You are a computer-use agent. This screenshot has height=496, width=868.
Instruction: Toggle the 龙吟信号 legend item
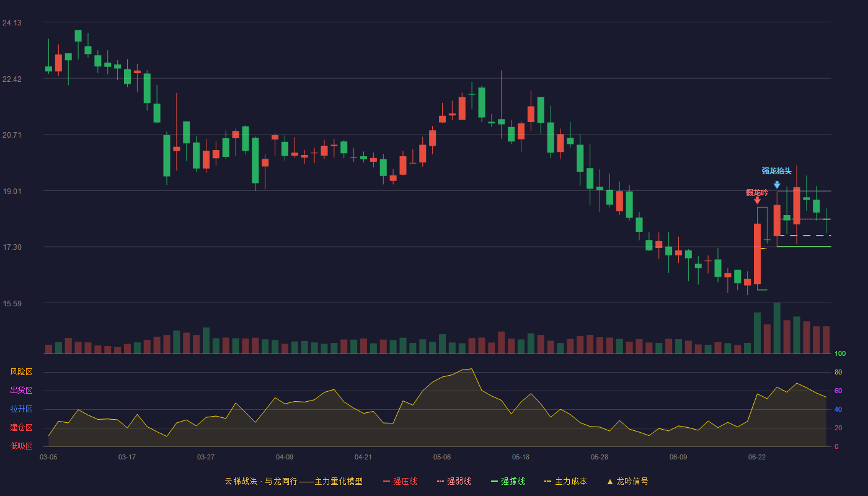point(627,481)
